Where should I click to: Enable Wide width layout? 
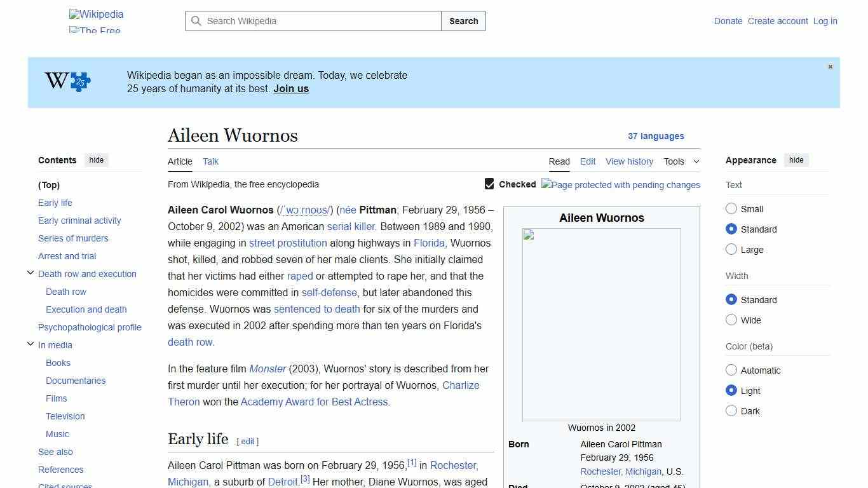[731, 320]
